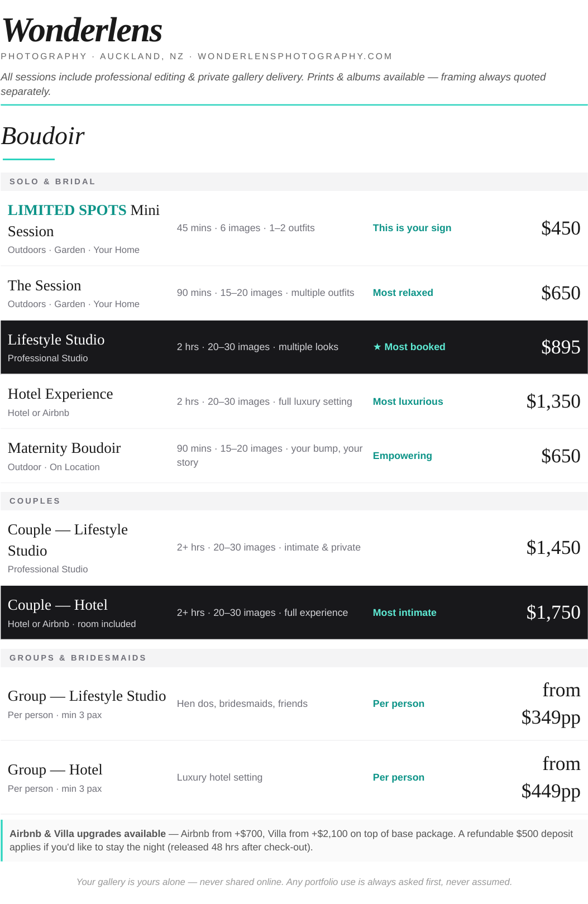Click the Solo & Bridal section header
The height and width of the screenshot is (904, 588).
(x=294, y=181)
